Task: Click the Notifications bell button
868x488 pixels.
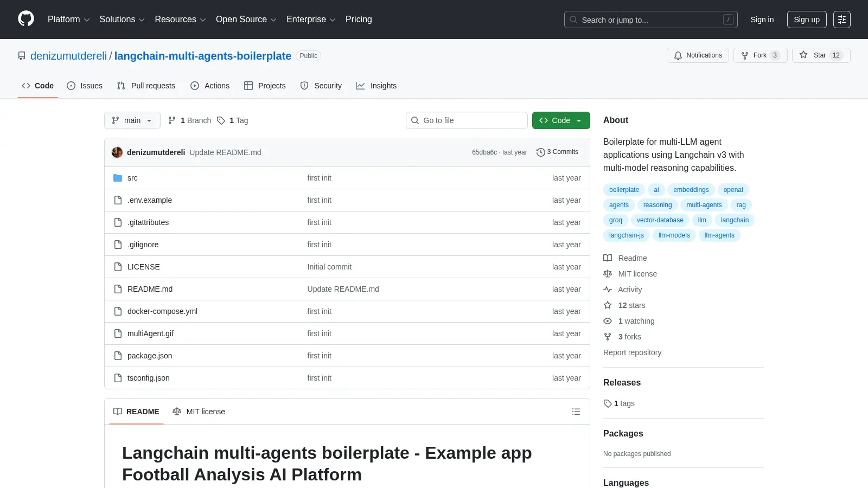Action: click(x=698, y=55)
